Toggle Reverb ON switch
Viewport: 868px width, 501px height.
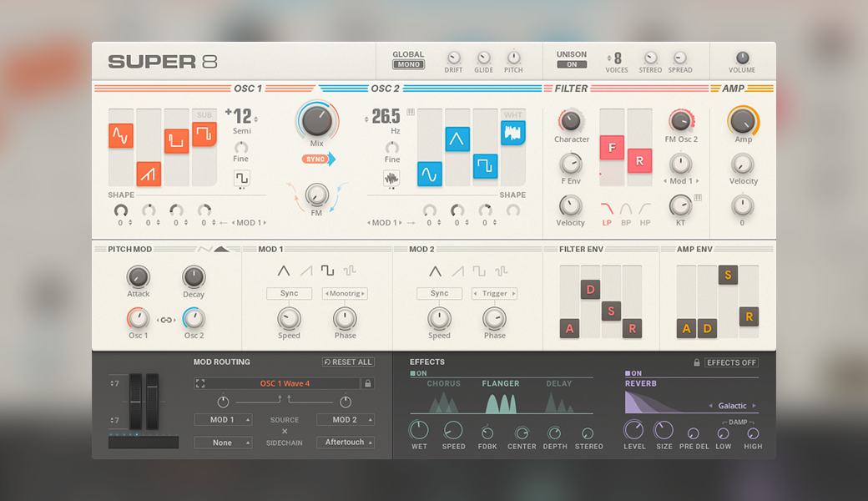click(x=633, y=374)
